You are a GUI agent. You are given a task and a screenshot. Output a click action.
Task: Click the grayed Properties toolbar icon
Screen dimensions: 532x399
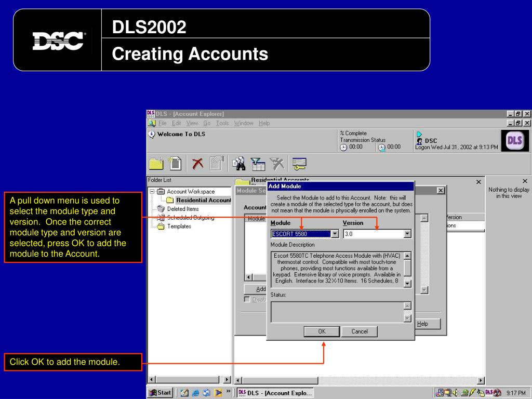217,163
